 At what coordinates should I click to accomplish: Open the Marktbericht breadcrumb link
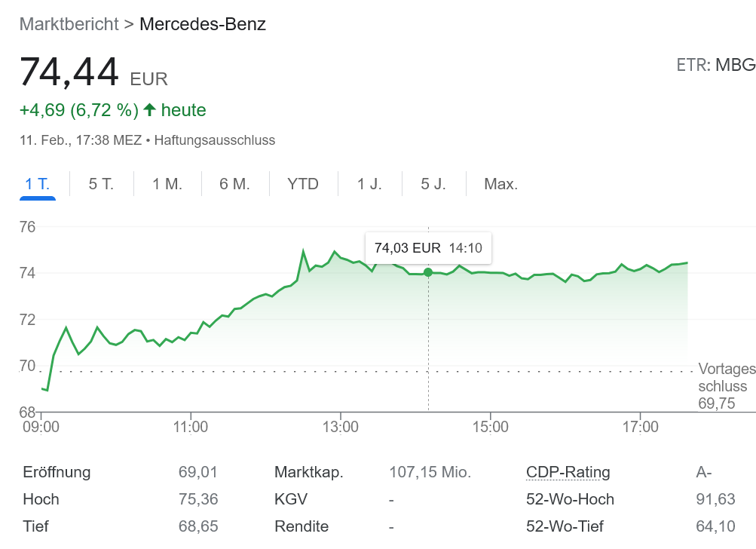click(69, 24)
